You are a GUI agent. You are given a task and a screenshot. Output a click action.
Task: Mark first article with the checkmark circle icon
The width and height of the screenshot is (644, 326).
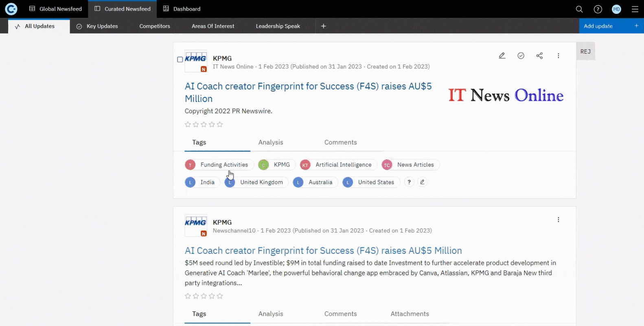pos(521,55)
